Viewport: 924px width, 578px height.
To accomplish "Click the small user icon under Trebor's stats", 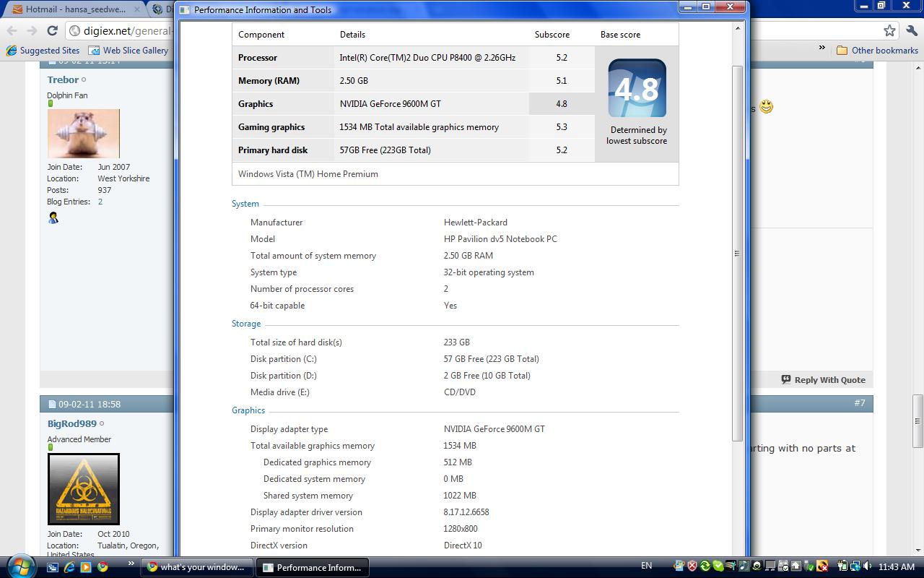I will [x=53, y=217].
